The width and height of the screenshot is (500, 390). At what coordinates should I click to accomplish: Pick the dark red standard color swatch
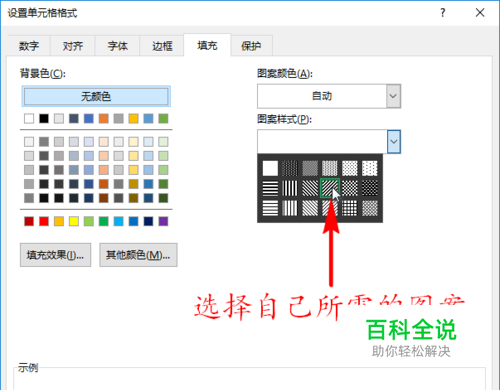tap(29, 221)
